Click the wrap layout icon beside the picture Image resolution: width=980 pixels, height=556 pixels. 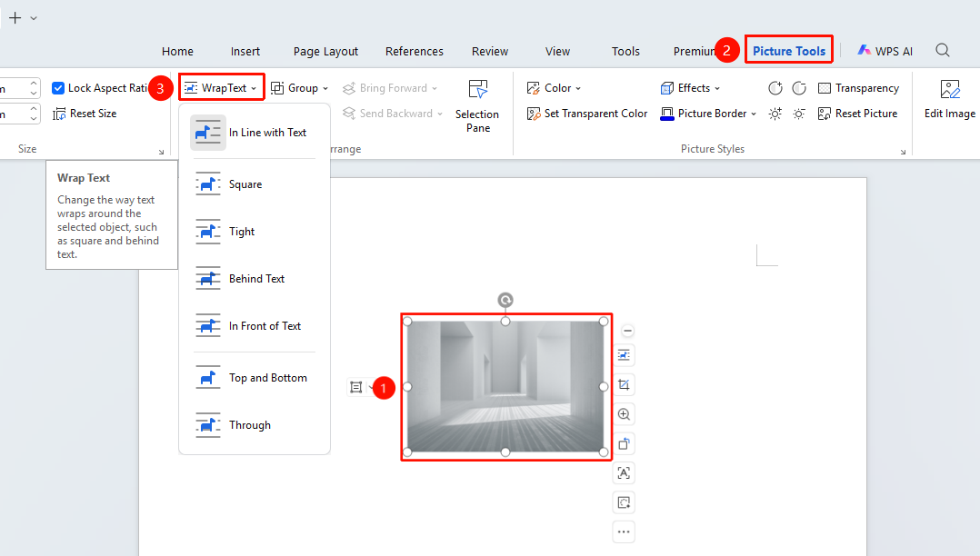tap(624, 355)
